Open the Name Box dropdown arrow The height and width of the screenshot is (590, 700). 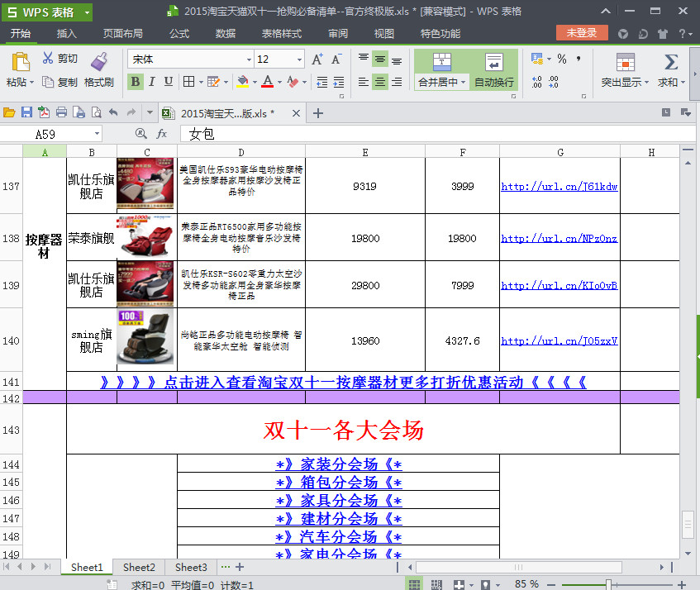coord(97,134)
